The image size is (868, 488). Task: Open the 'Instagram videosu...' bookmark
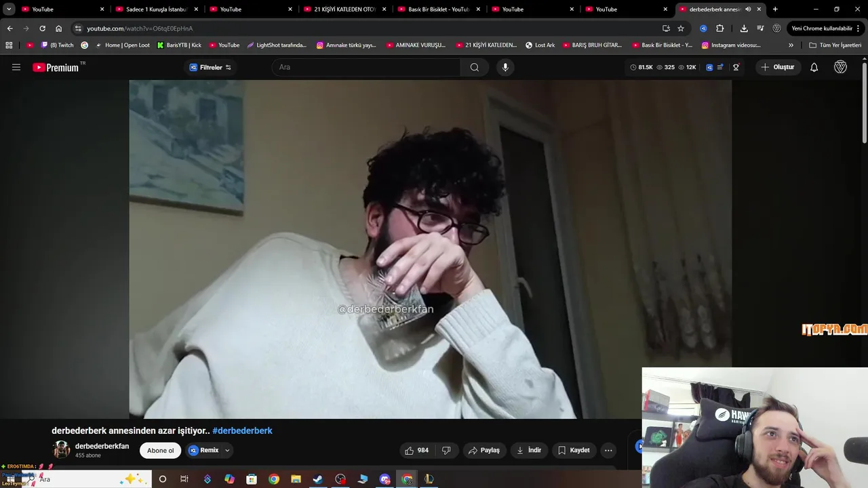click(x=730, y=45)
